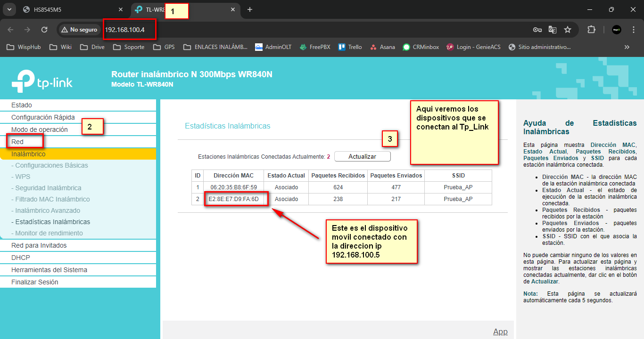Minimize the Chrome window
This screenshot has height=339, width=644.
[x=590, y=9]
